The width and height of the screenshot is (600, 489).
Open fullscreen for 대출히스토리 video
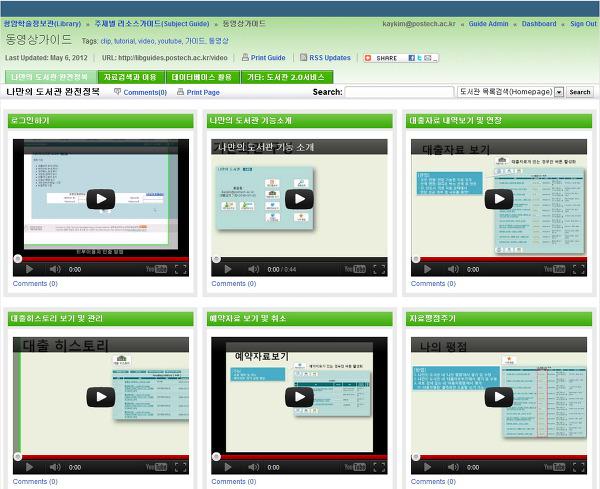(x=181, y=467)
